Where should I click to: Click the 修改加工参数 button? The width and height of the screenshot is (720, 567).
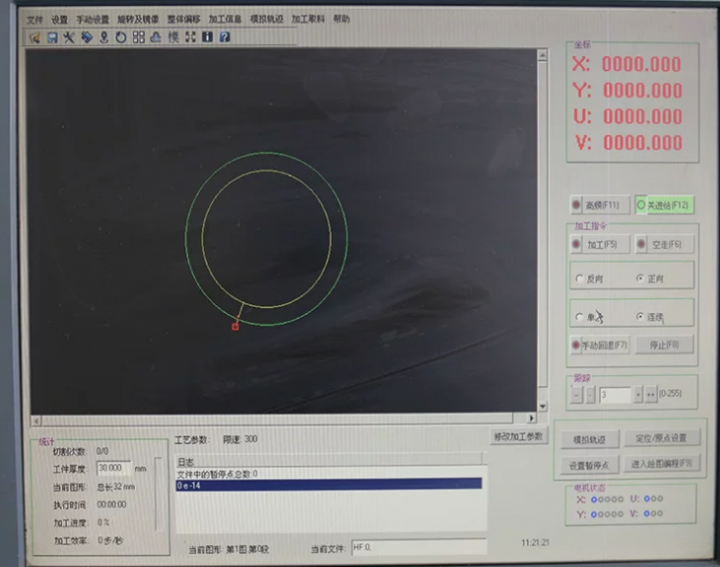click(519, 437)
